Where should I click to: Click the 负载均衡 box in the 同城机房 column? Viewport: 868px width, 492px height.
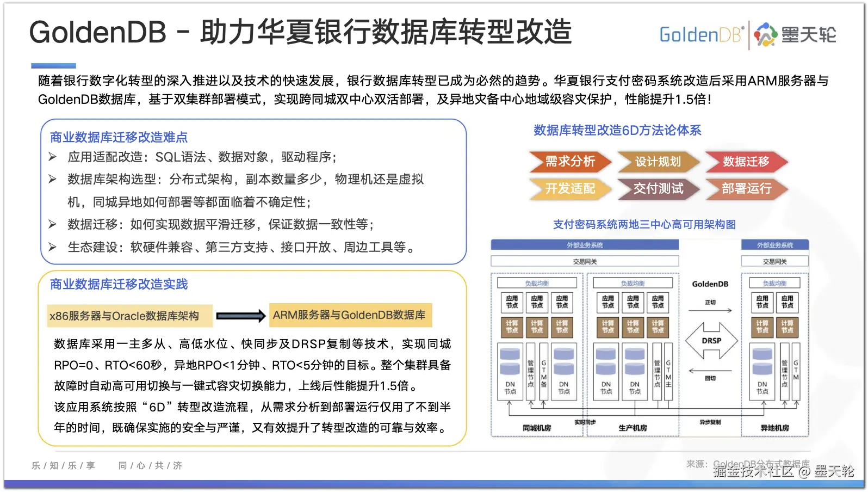tap(537, 284)
